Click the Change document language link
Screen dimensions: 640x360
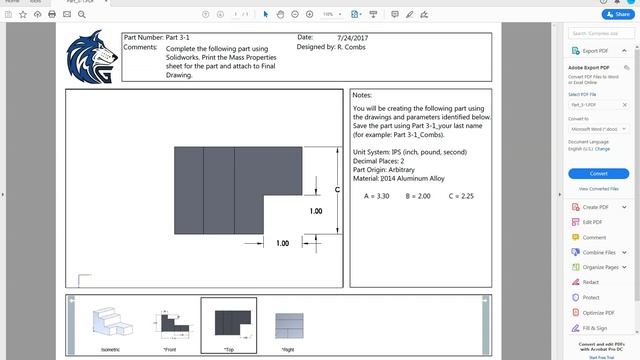pyautogui.click(x=602, y=149)
